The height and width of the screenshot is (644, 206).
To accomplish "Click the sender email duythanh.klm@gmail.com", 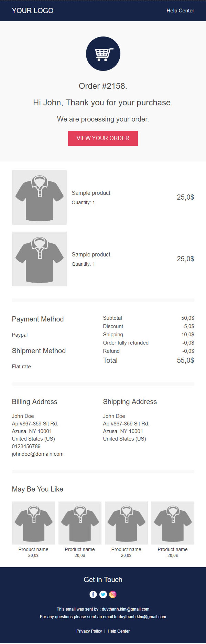I will click(126, 609).
